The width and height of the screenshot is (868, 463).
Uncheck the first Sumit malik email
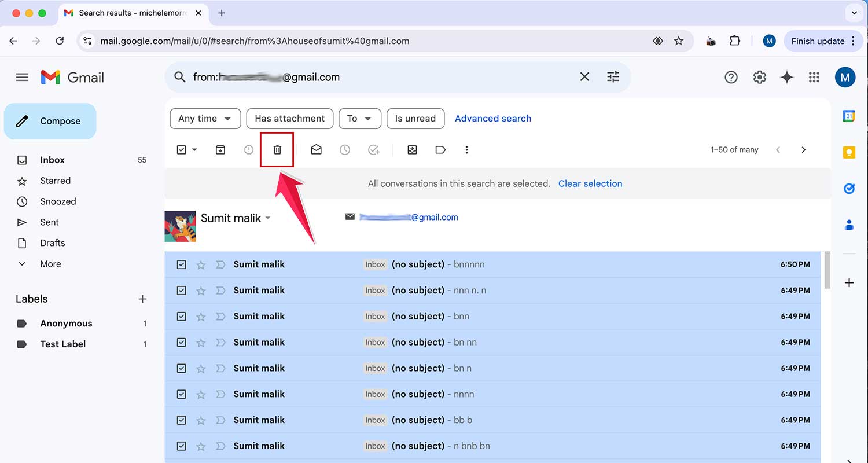181,264
